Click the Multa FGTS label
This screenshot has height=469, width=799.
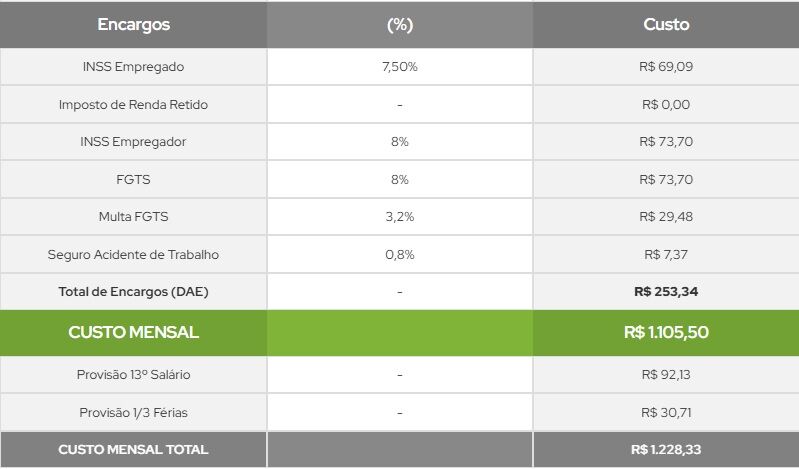click(x=133, y=217)
